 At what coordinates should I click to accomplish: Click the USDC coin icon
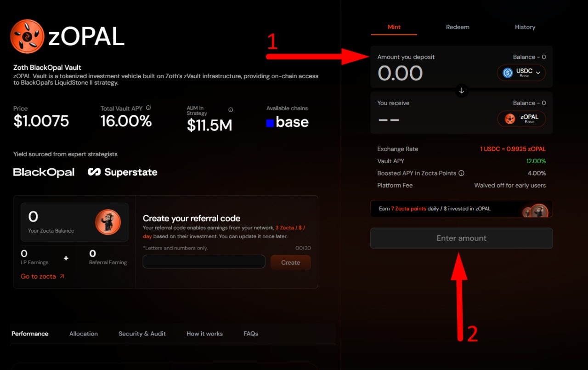pyautogui.click(x=508, y=73)
